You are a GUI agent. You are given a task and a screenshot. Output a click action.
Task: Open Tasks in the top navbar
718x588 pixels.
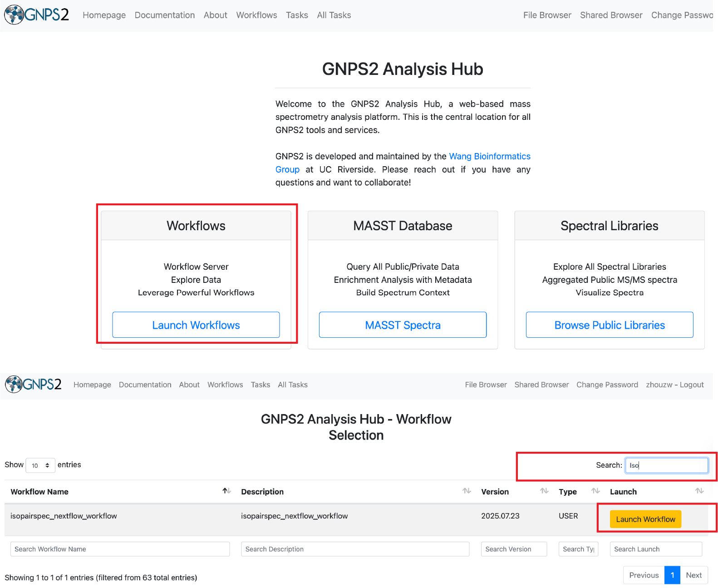[297, 15]
